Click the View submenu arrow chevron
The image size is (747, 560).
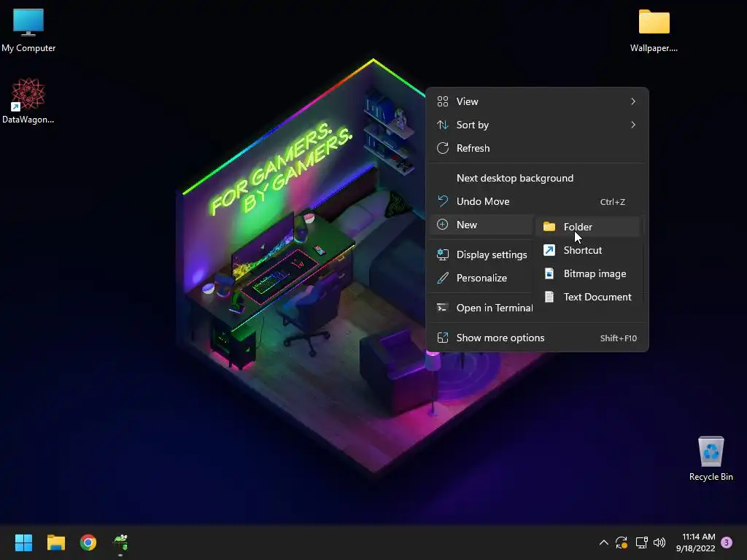tap(633, 101)
